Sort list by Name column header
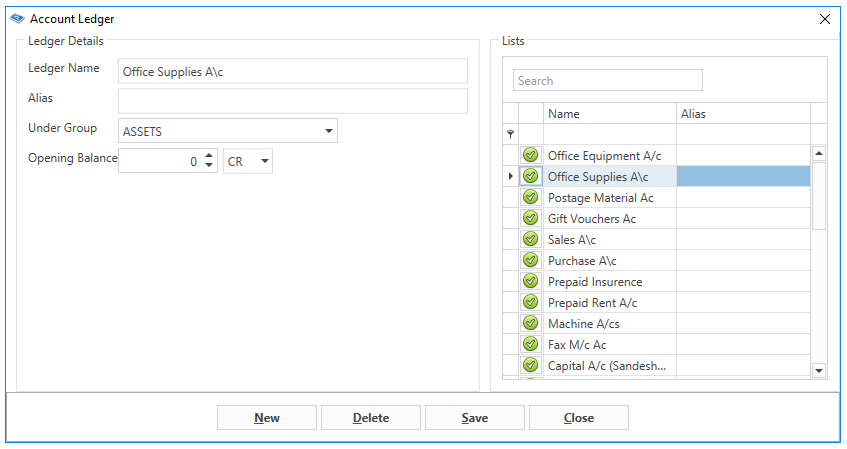Screen dimensions: 847x449 (x=610, y=113)
